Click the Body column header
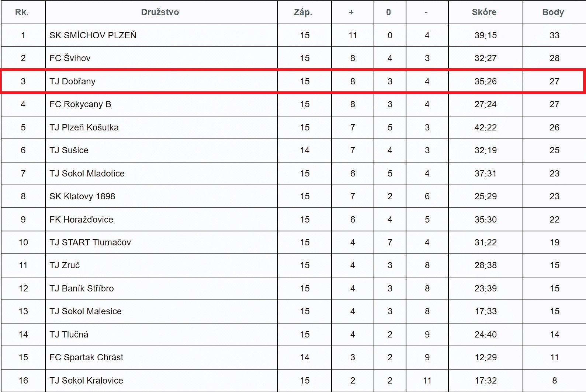 (553, 12)
